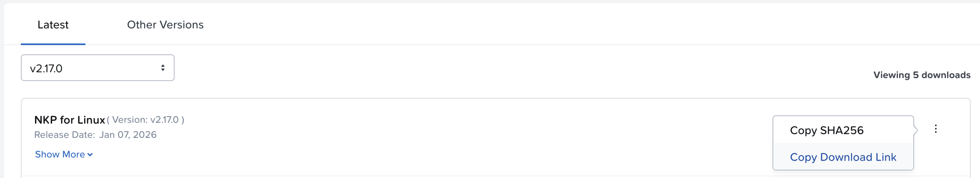Click the Jan 07, 2026 date text
The image size is (980, 178).
pyautogui.click(x=128, y=135)
